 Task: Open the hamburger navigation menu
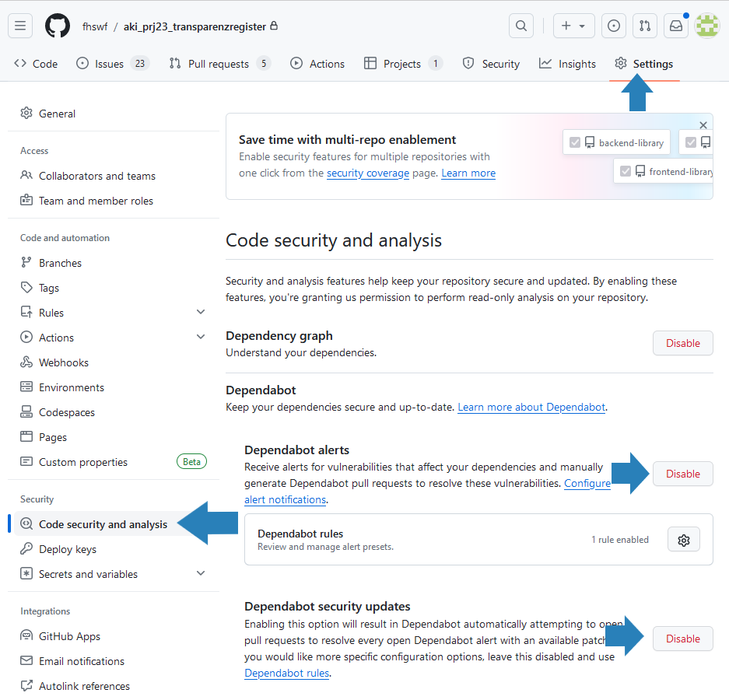click(20, 26)
